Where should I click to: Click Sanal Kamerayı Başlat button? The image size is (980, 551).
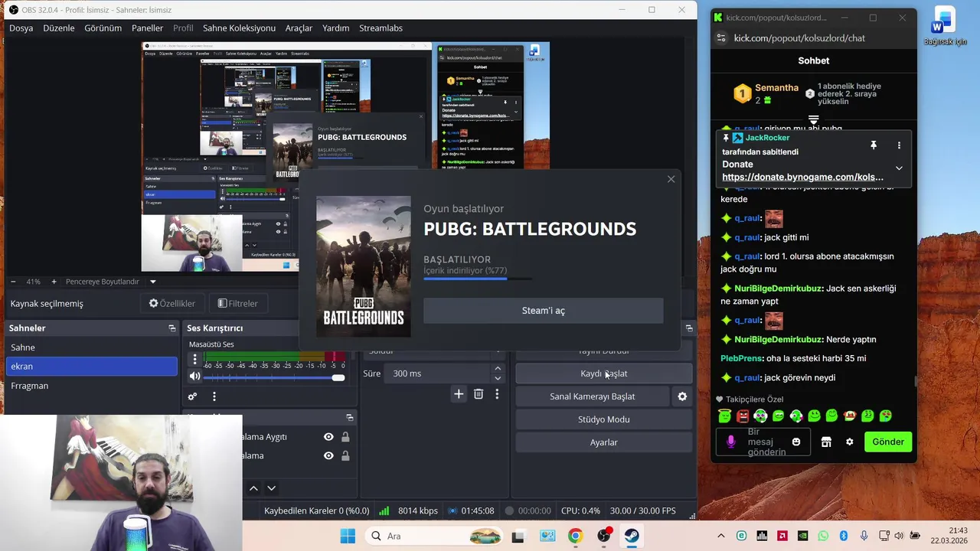click(592, 396)
